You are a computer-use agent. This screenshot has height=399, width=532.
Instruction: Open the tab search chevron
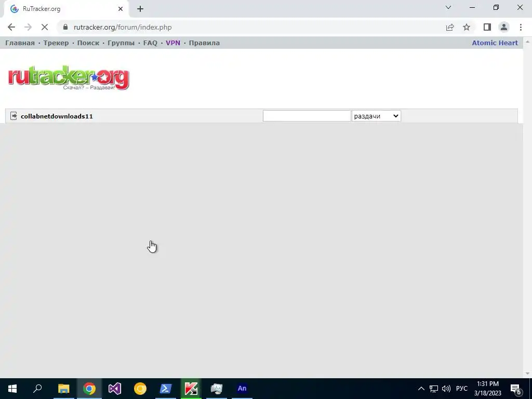(x=448, y=7)
